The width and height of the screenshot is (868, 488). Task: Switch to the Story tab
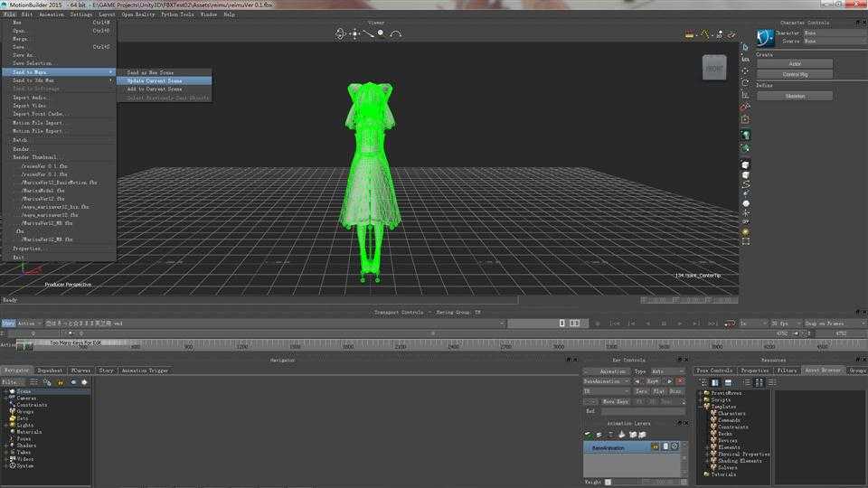pyautogui.click(x=107, y=371)
